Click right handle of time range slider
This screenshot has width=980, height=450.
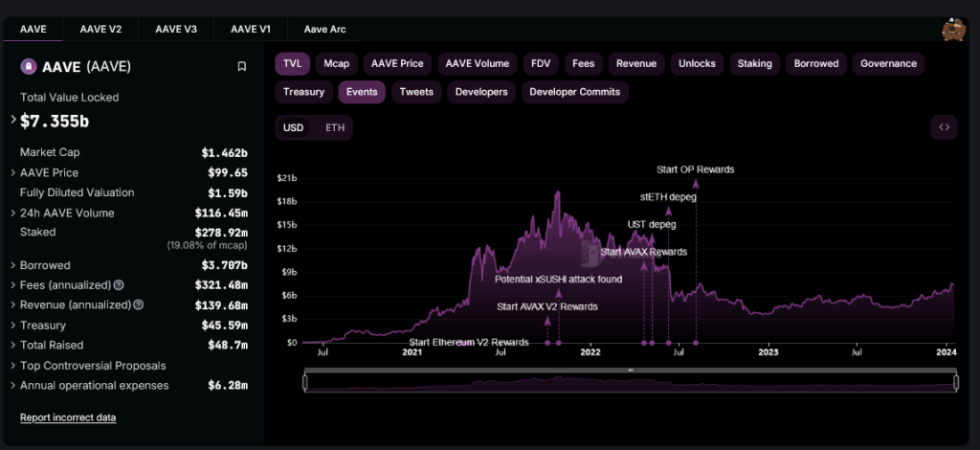[x=956, y=382]
